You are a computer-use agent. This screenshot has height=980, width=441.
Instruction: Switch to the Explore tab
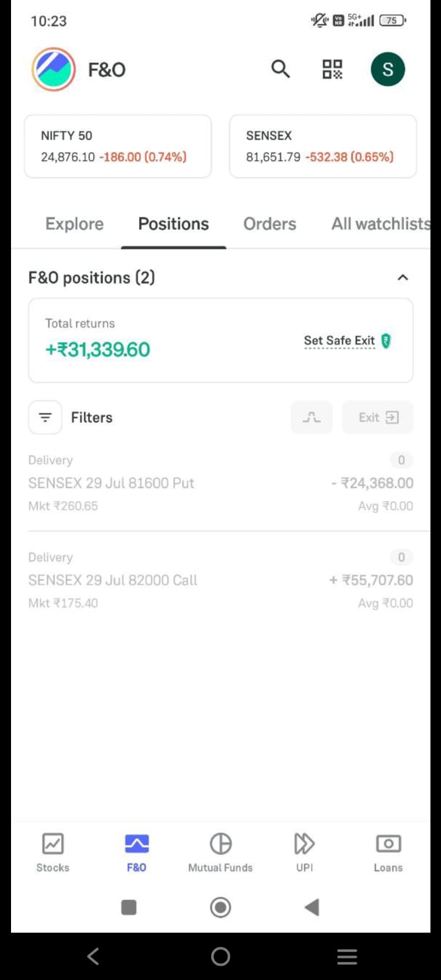[x=75, y=224]
